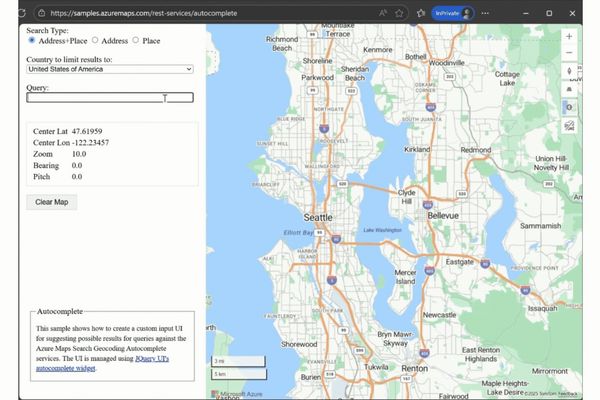Click the Kirkland label on the map
The image size is (600, 400).
coord(417,149)
